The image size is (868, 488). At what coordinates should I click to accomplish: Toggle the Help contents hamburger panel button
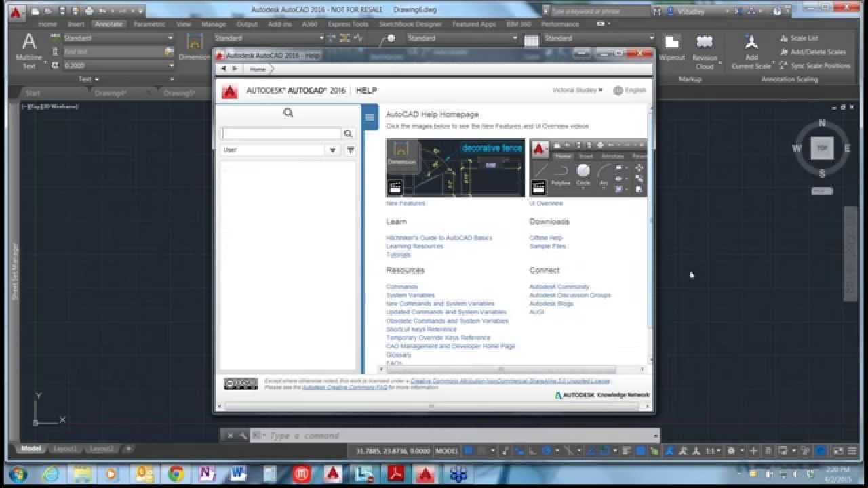point(370,117)
